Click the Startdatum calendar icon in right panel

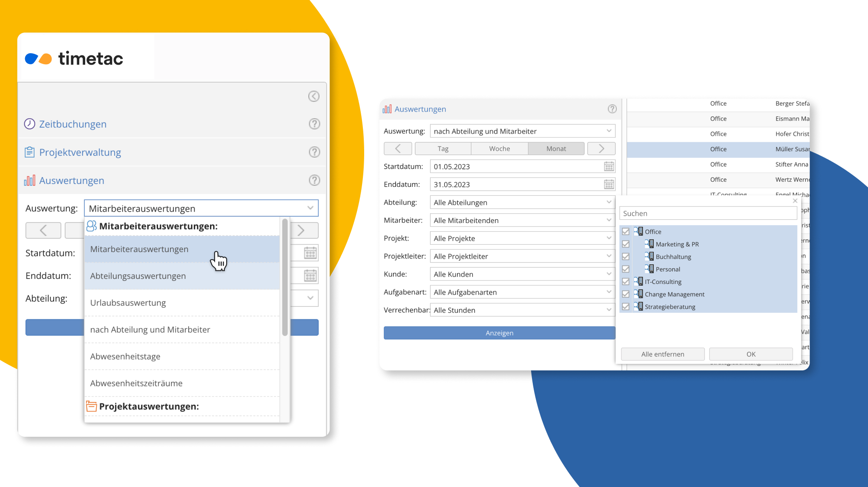click(x=609, y=166)
